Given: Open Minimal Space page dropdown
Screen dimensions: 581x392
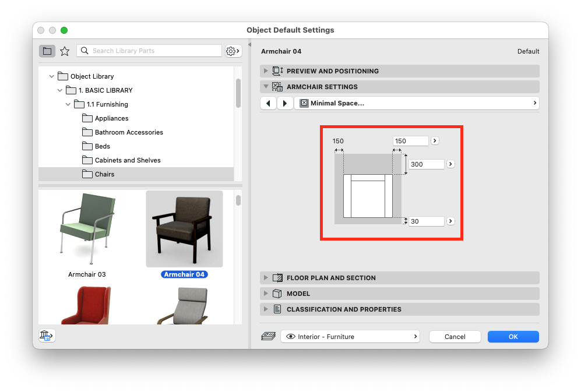Looking at the screenshot, I should coord(417,103).
